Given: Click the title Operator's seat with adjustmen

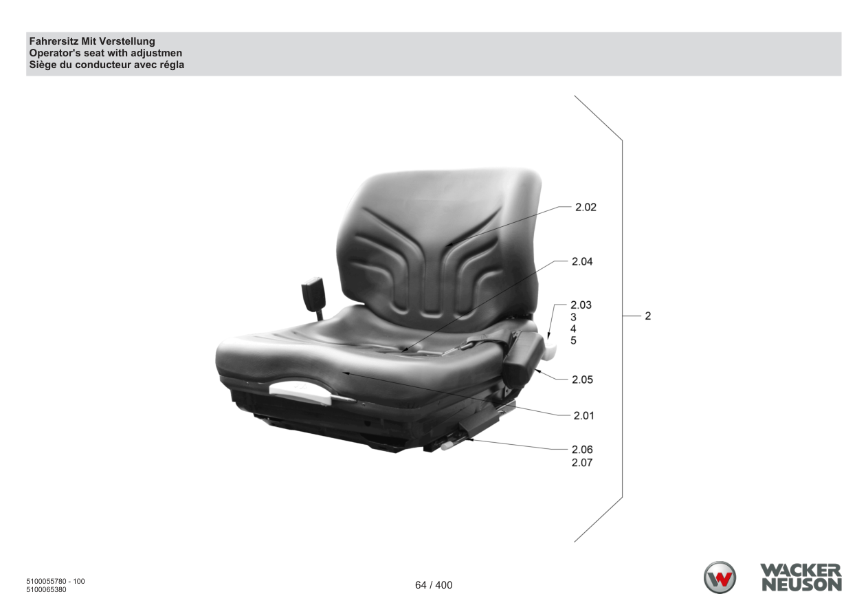Looking at the screenshot, I should tap(105, 54).
